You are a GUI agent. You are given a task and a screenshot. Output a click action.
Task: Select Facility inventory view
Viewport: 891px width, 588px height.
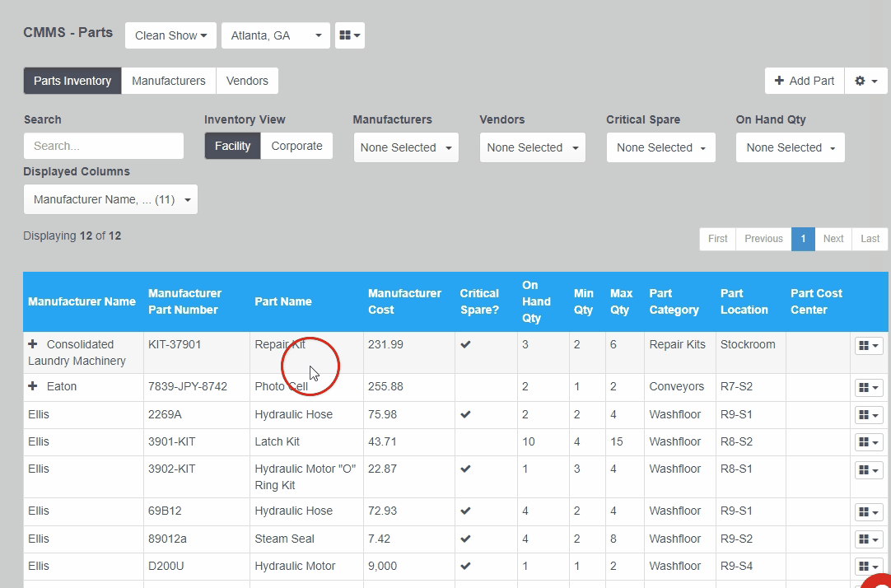pos(232,146)
